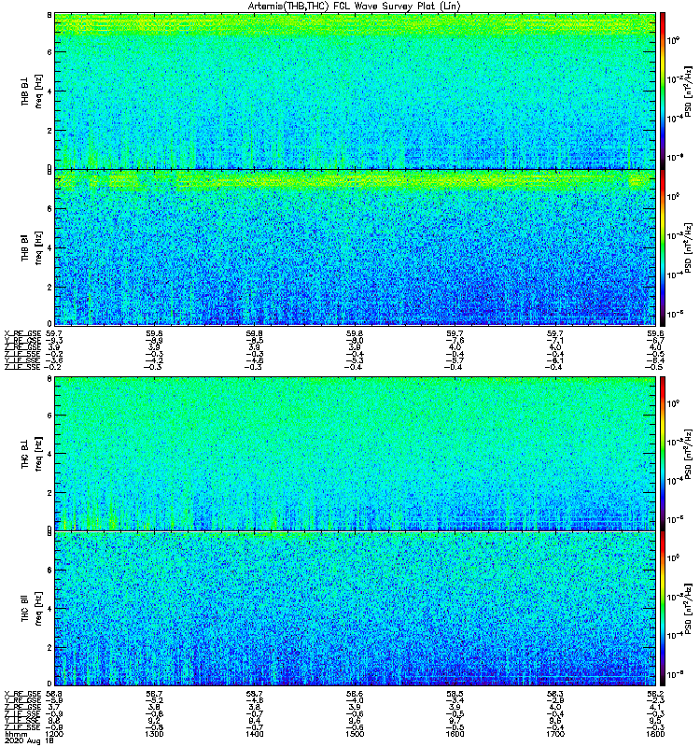Click PSD [nT²/Hz] label of THC B-perpendicular panel
The width and height of the screenshot is (700, 747).
click(688, 454)
